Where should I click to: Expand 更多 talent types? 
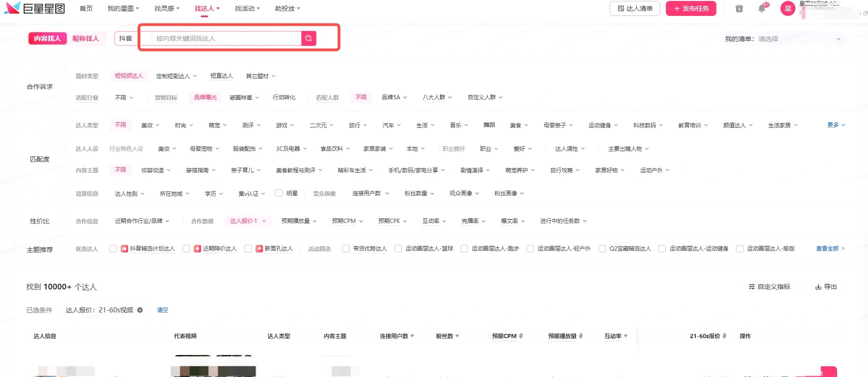[836, 125]
